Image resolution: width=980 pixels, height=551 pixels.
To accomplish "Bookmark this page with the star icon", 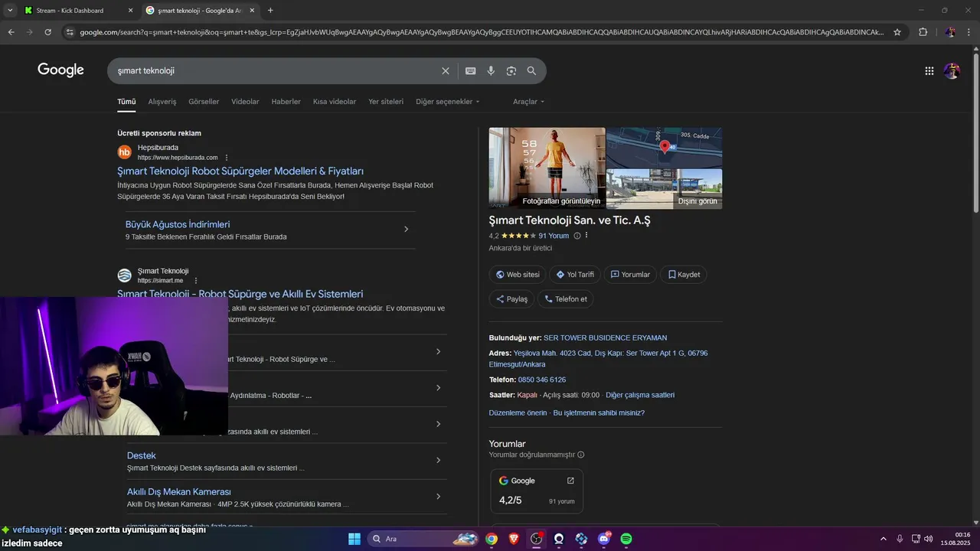I will [x=897, y=32].
